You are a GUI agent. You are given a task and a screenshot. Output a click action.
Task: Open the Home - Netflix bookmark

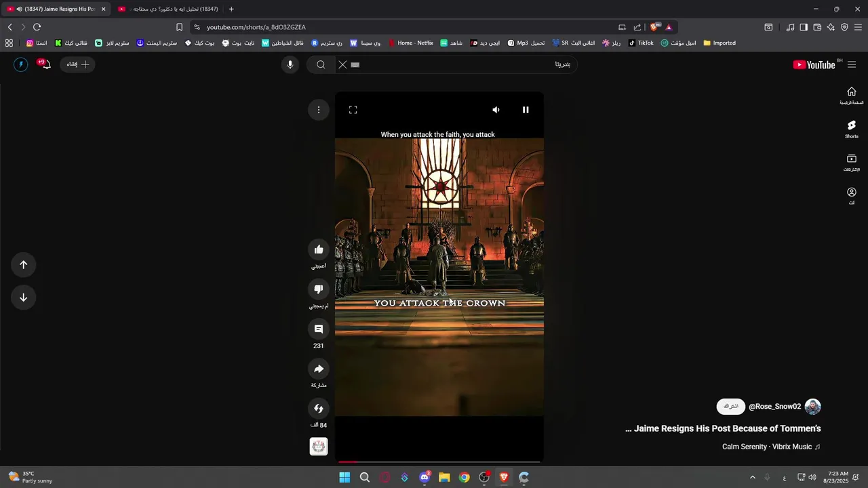coord(411,43)
